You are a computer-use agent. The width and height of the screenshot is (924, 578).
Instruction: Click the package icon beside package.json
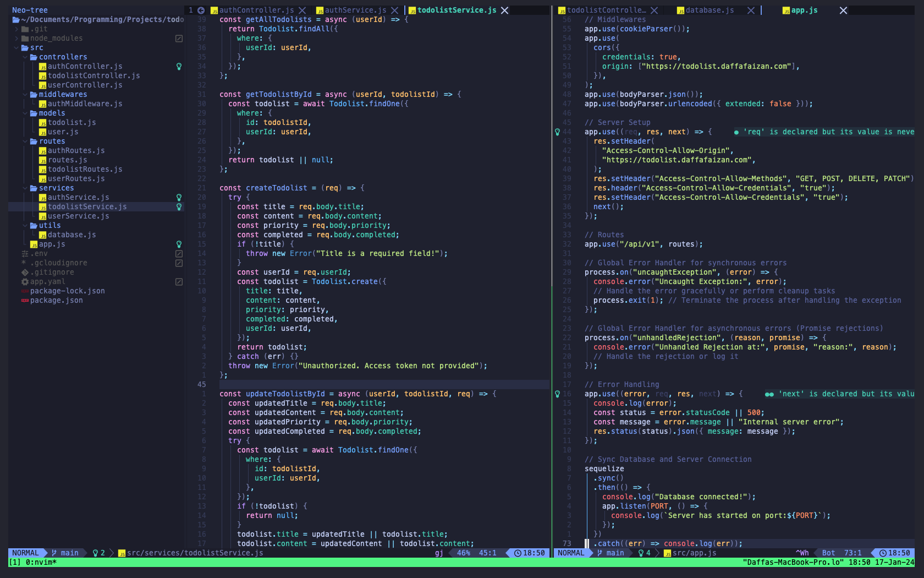point(24,300)
